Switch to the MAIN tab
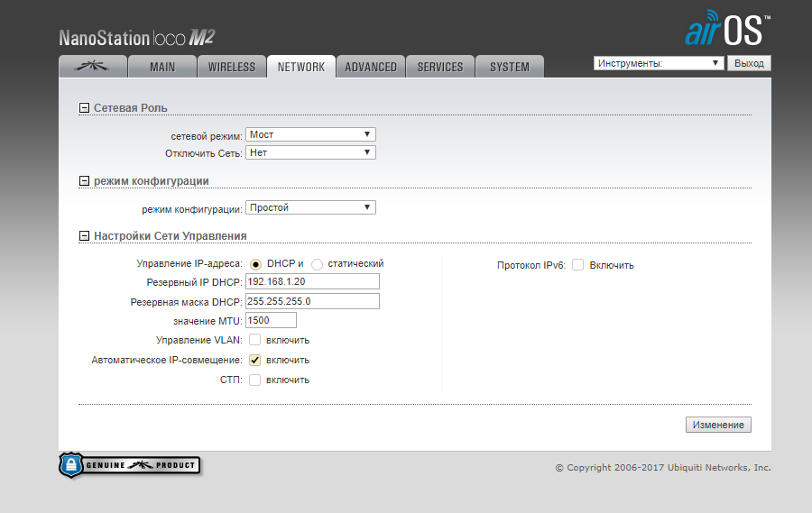 tap(162, 66)
